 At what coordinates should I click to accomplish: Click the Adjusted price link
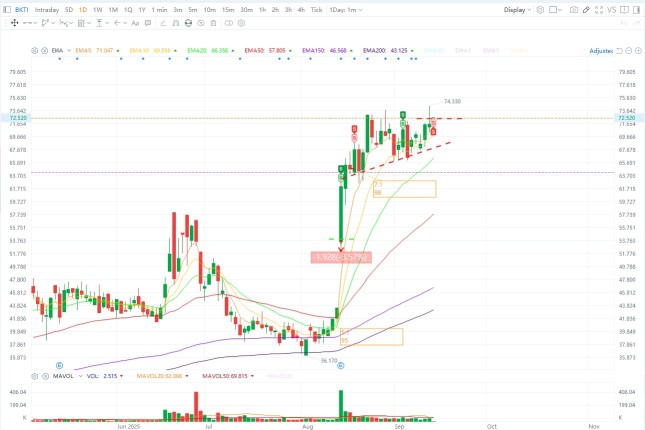coord(601,51)
